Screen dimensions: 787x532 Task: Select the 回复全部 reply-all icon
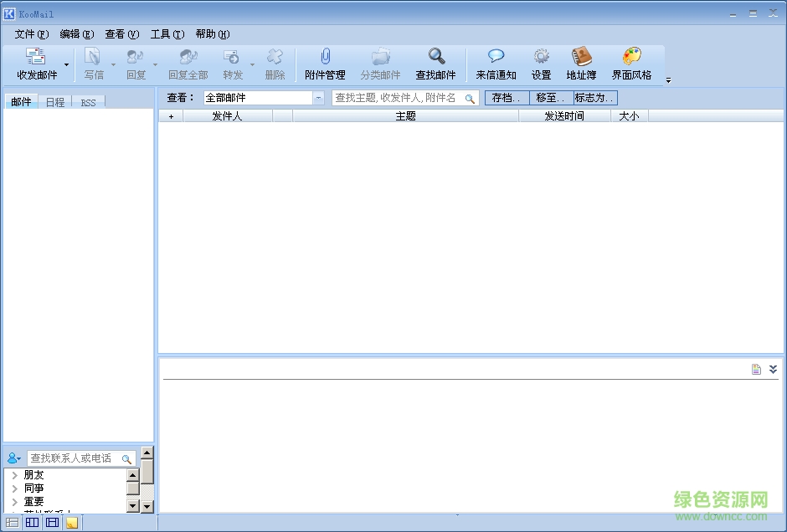[186, 63]
